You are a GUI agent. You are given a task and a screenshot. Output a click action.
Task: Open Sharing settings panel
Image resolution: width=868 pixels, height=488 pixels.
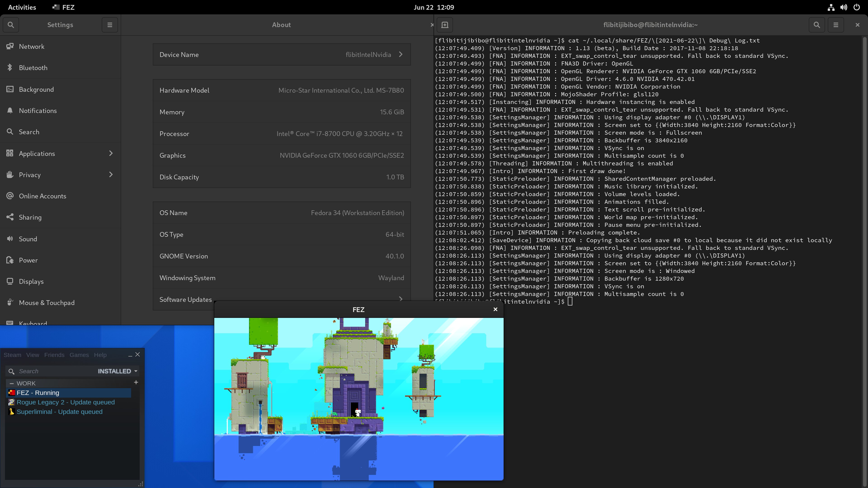pyautogui.click(x=60, y=217)
